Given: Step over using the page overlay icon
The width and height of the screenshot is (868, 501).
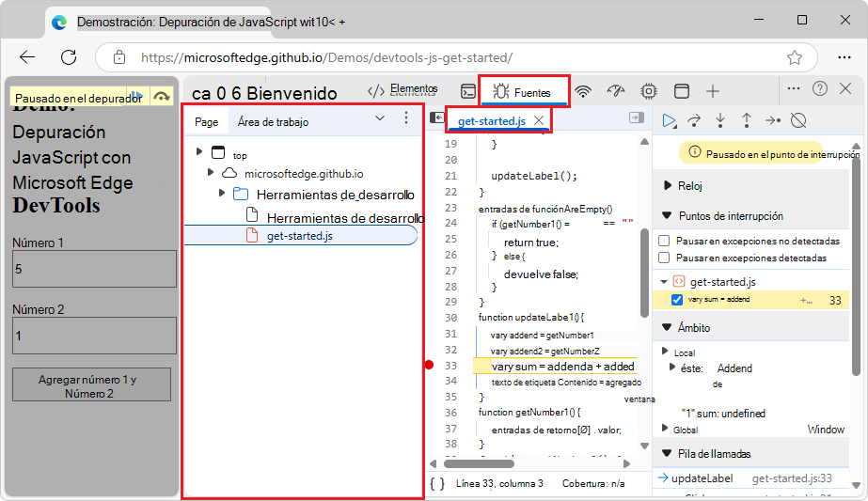Looking at the screenshot, I should pyautogui.click(x=162, y=96).
